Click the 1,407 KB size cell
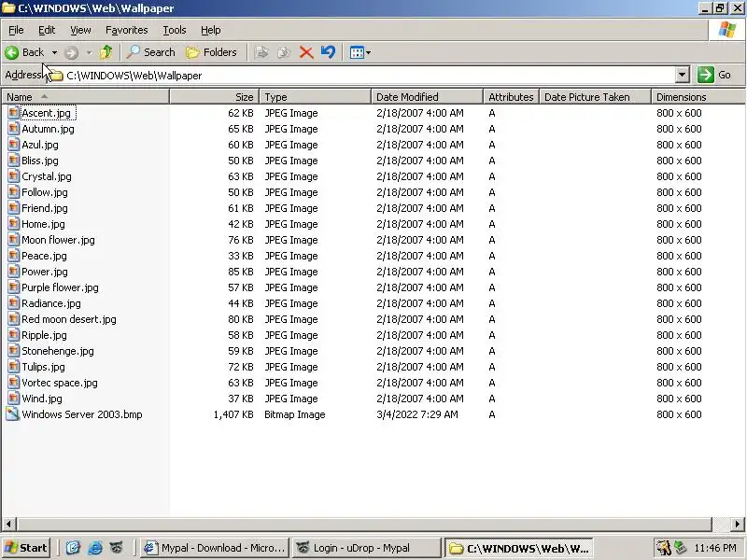 tap(233, 414)
